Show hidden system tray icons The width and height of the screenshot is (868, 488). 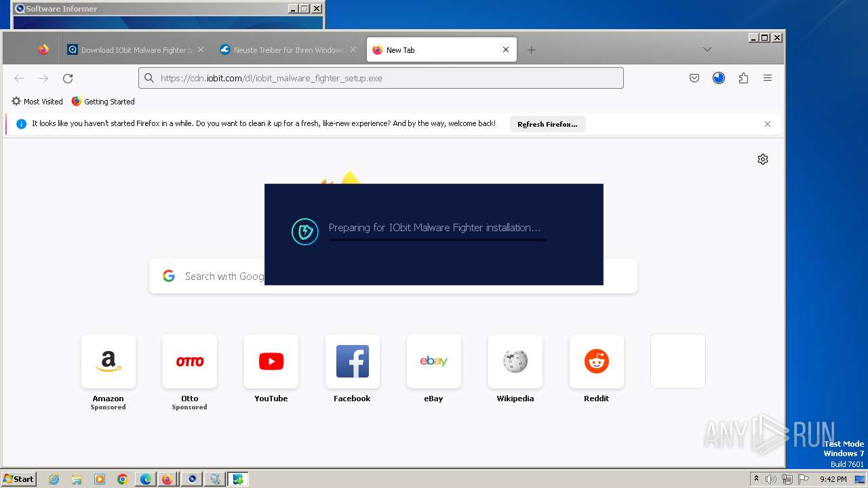click(757, 479)
